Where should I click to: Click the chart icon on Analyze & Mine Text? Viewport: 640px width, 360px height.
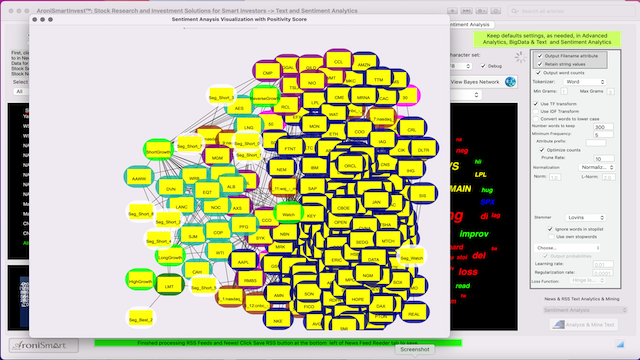(x=558, y=324)
